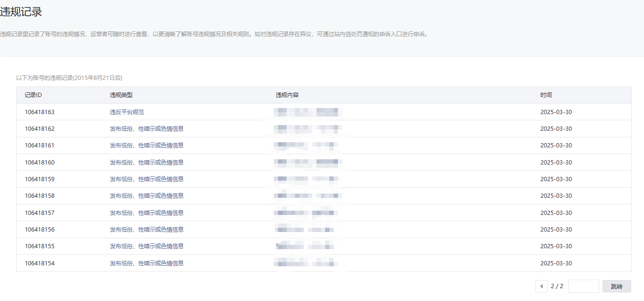Click violation type for record 106418154
Image resolution: width=644 pixels, height=301 pixels.
(x=147, y=263)
